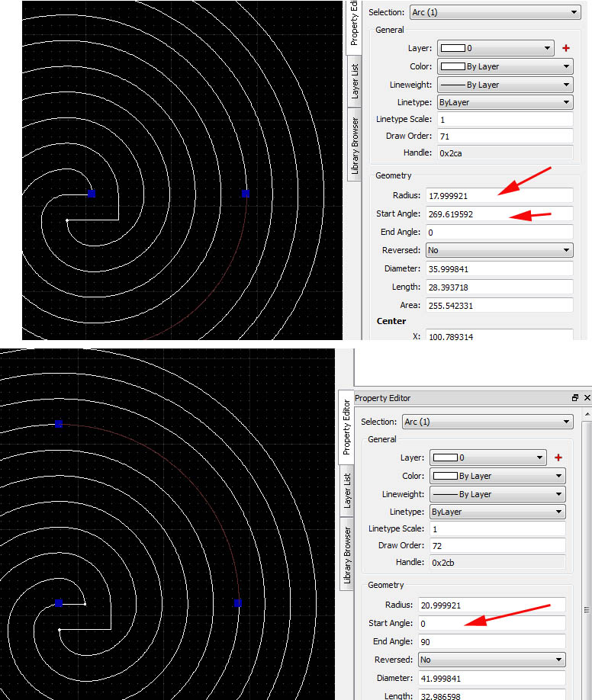The image size is (592, 700).
Task: Open Linetype dropdown in bottom panel
Action: tap(497, 512)
